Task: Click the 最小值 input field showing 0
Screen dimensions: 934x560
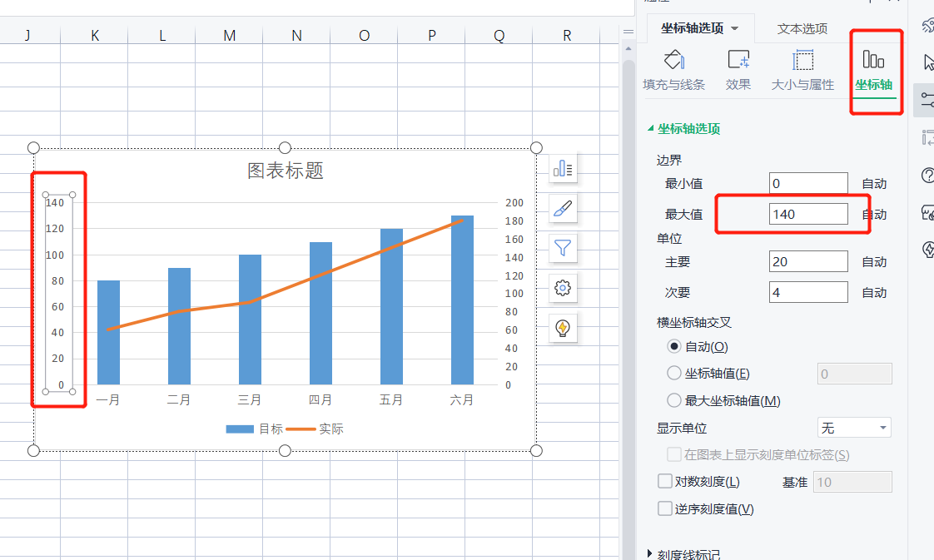Action: click(808, 183)
